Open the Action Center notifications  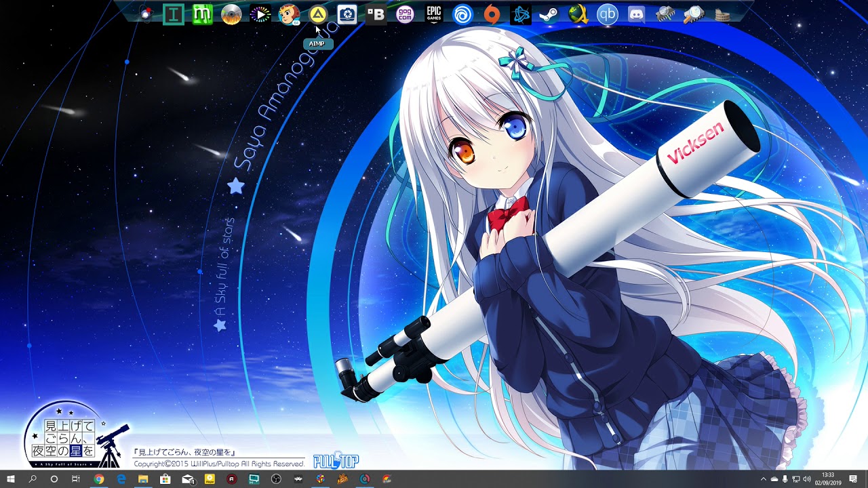point(854,479)
